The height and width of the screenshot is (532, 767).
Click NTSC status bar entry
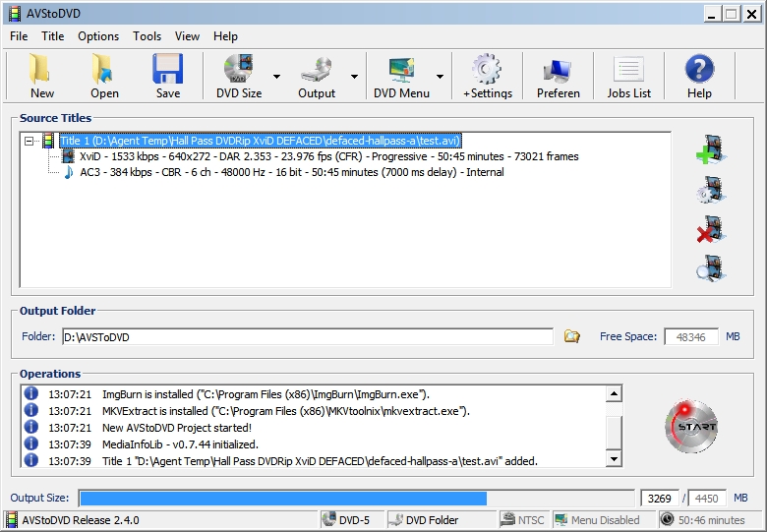tap(524, 520)
